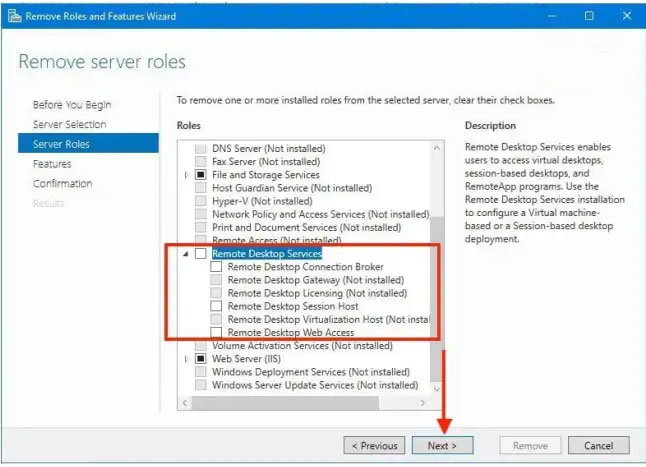Select 'Fax Server (Not installed)' text
This screenshot has width=646, height=467.
(x=266, y=161)
